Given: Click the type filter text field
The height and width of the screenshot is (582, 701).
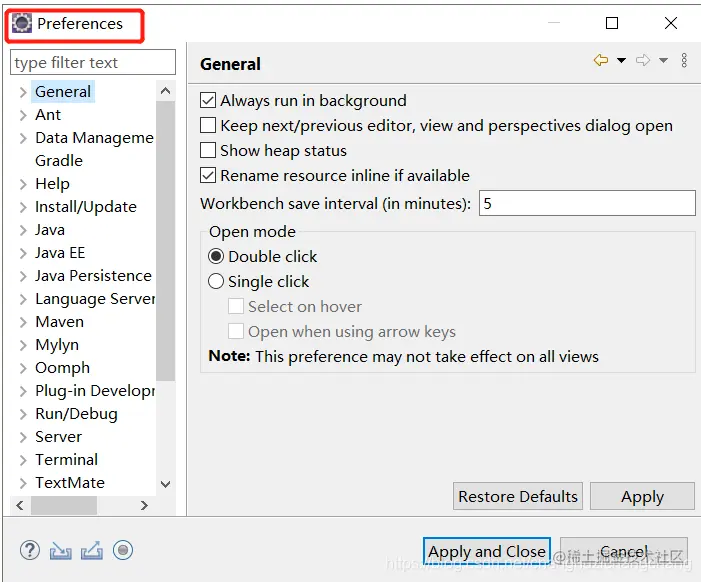Looking at the screenshot, I should pyautogui.click(x=93, y=62).
